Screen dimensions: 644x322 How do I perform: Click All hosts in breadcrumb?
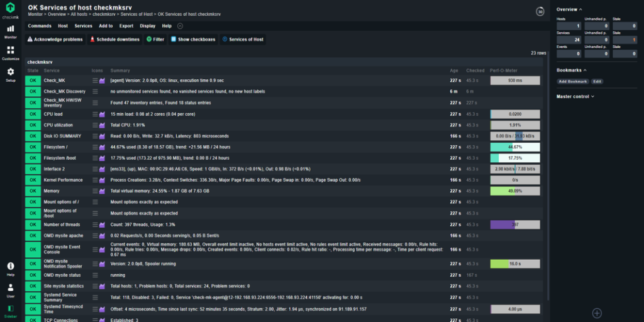pos(80,14)
